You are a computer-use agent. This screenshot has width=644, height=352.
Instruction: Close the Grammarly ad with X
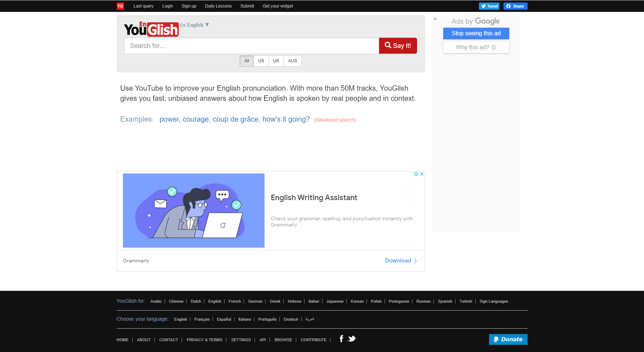[422, 174]
